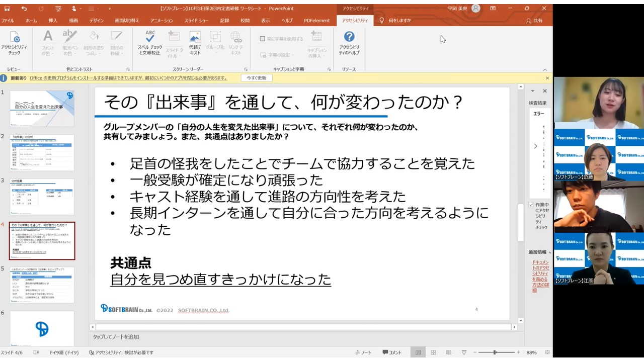This screenshot has height=362, width=644.
Task: Start slideshow from status bar icon
Action: 464,352
